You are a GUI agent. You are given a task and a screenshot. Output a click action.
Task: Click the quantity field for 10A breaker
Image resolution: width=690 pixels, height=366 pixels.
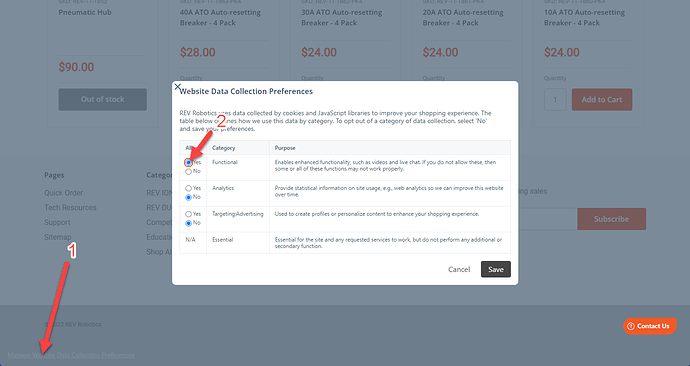pyautogui.click(x=555, y=99)
